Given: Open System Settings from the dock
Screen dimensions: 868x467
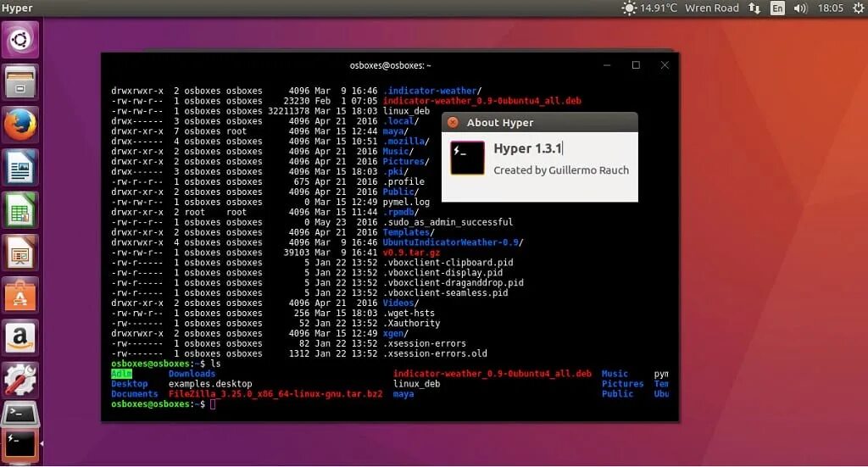Looking at the screenshot, I should tap(20, 381).
